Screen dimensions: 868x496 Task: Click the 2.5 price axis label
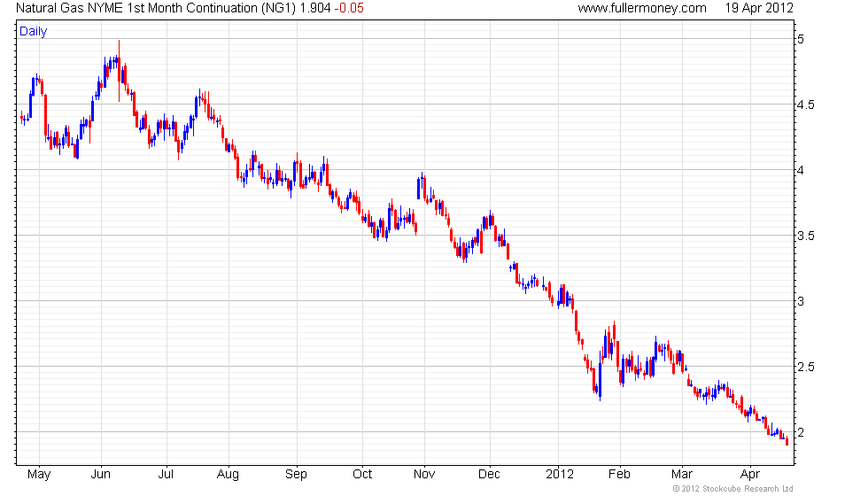(805, 367)
